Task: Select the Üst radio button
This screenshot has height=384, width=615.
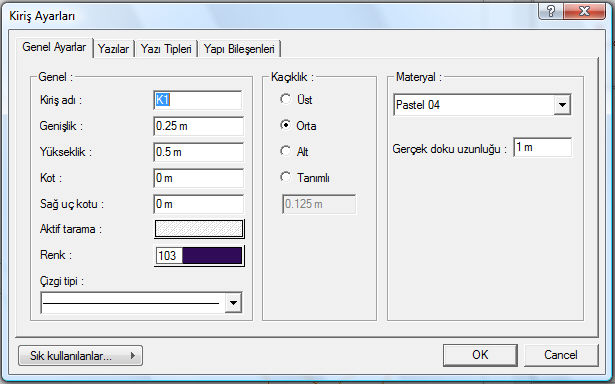Action: coord(286,99)
